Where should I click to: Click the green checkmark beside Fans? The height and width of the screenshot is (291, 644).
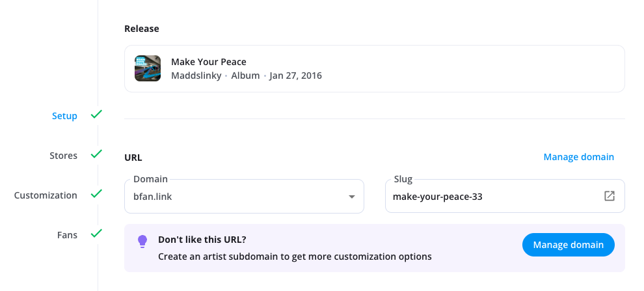coord(96,234)
